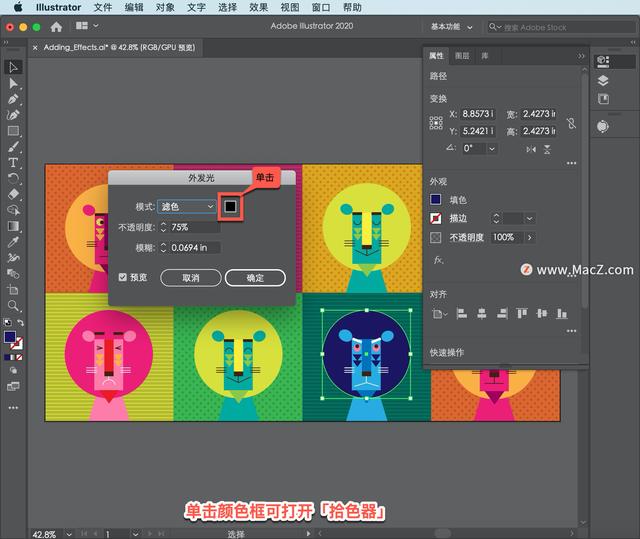Click the fx add effect icon
This screenshot has height=539, width=640.
click(x=438, y=260)
